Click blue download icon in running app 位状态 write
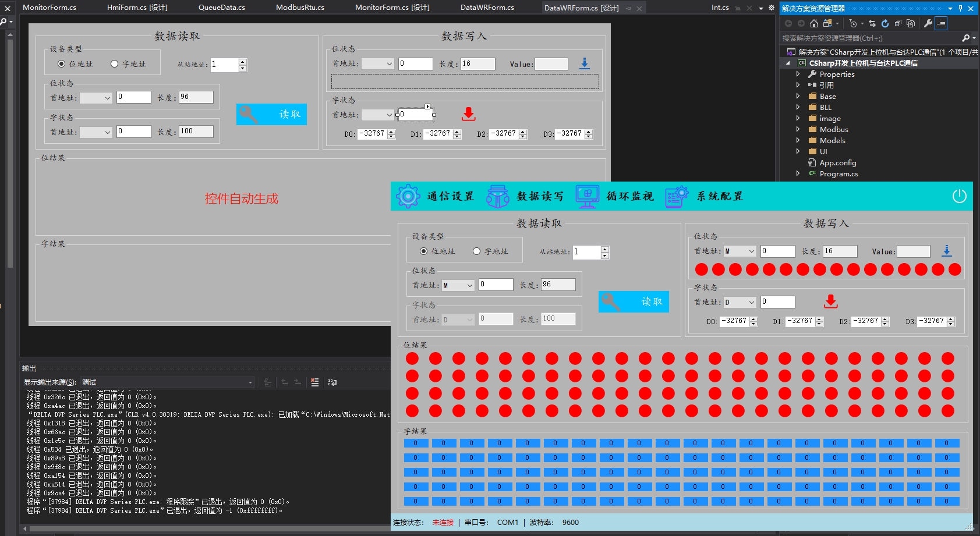Image resolution: width=980 pixels, height=536 pixels. pyautogui.click(x=947, y=251)
